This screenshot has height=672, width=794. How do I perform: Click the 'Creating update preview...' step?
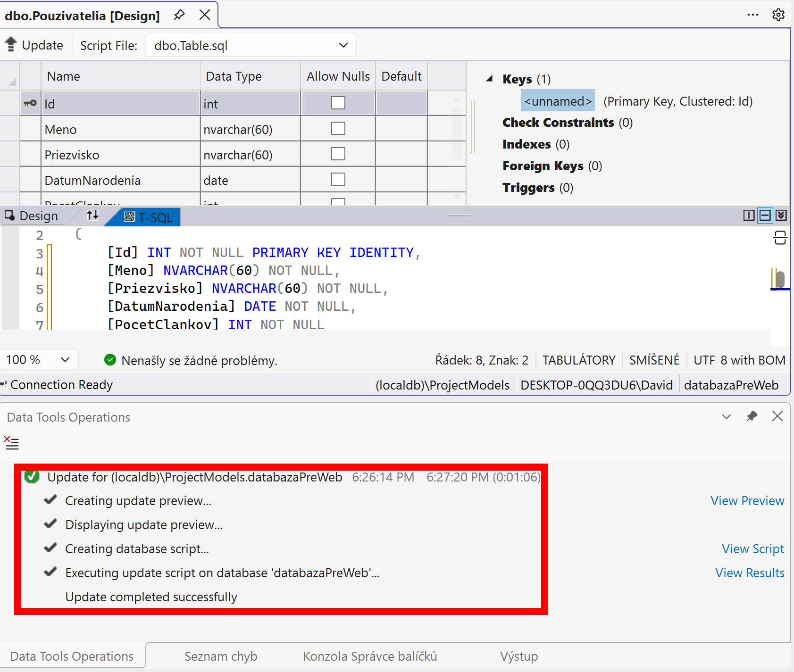pyautogui.click(x=138, y=501)
